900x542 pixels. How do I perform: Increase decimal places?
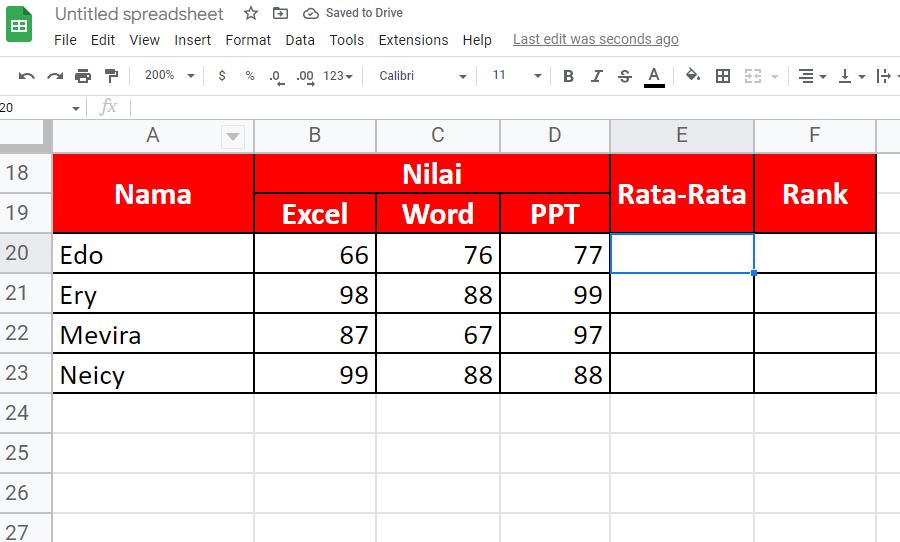point(305,76)
